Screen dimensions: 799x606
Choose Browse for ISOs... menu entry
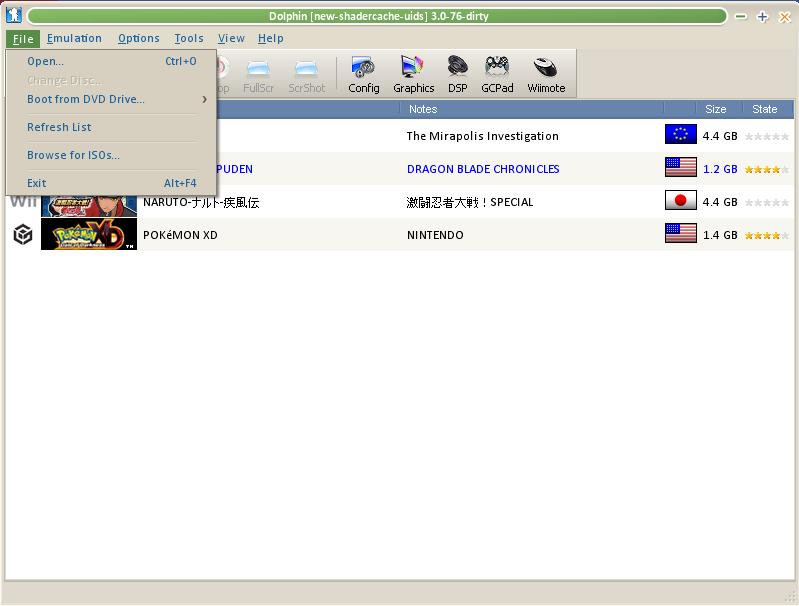point(111,155)
